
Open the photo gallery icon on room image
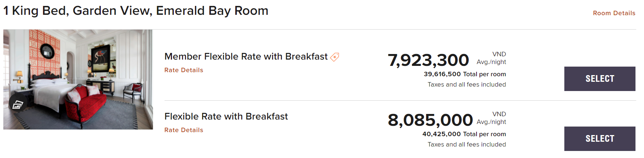tap(17, 105)
